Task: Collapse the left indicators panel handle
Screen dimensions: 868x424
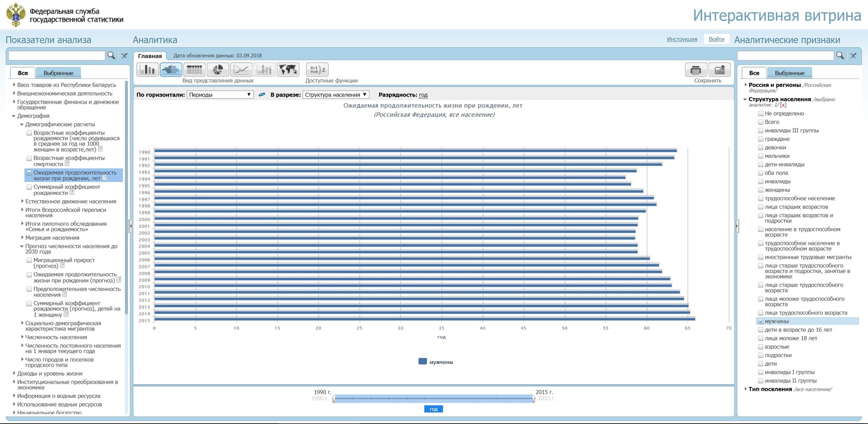Action: pyautogui.click(x=130, y=226)
